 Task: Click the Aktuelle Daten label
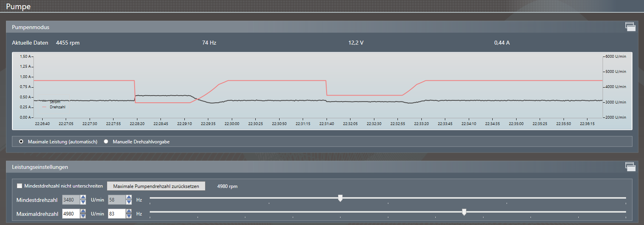pyautogui.click(x=30, y=43)
